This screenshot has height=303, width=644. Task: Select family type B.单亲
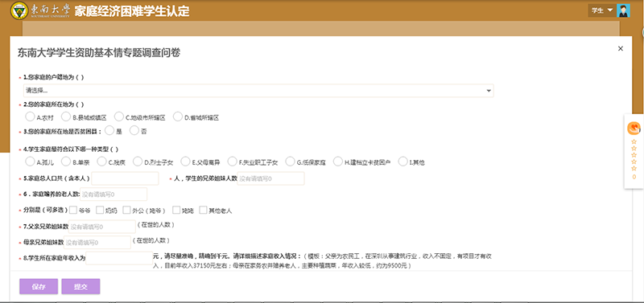pyautogui.click(x=66, y=162)
